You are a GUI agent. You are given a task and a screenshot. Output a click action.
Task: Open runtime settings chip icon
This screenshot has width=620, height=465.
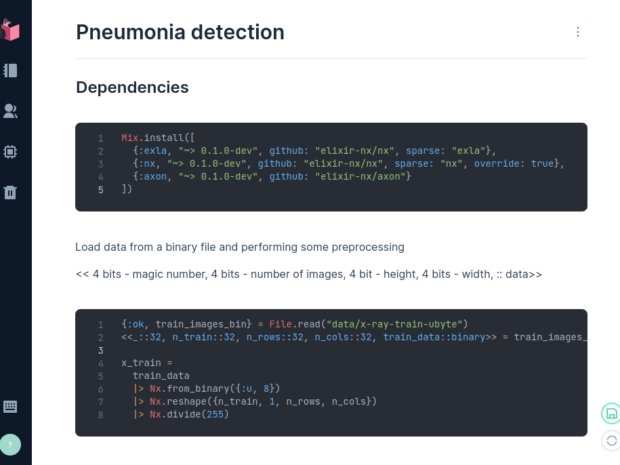point(10,152)
